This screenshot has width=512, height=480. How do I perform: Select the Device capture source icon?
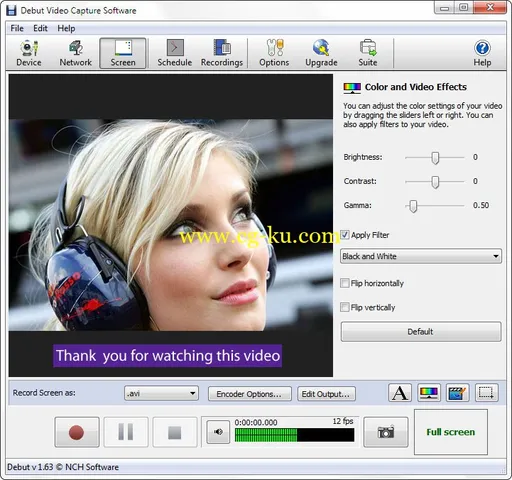(29, 53)
